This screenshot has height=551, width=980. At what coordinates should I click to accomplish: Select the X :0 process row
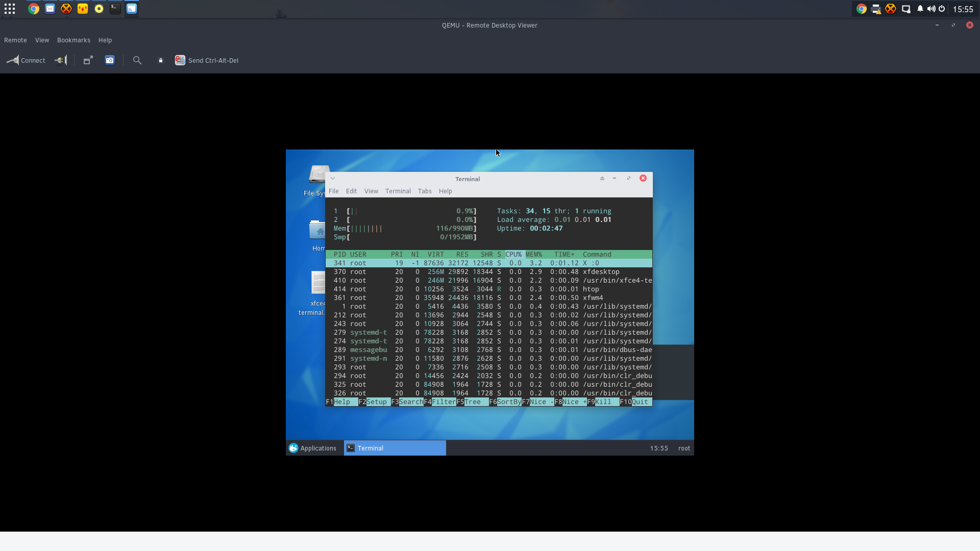(x=489, y=263)
